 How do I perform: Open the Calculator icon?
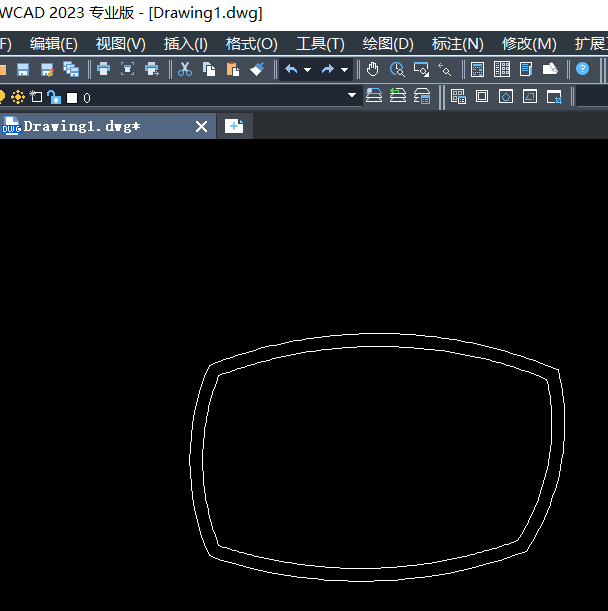(477, 69)
